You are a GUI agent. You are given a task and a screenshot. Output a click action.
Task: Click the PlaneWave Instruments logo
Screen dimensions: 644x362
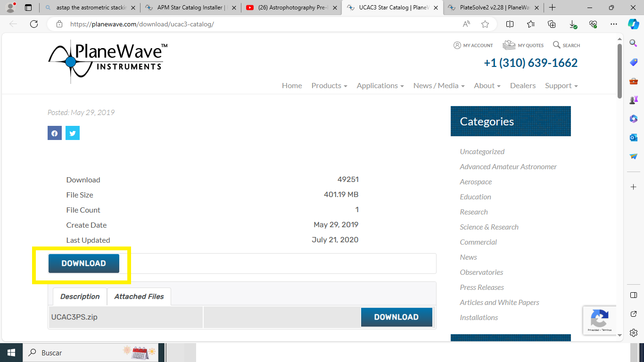point(108,62)
